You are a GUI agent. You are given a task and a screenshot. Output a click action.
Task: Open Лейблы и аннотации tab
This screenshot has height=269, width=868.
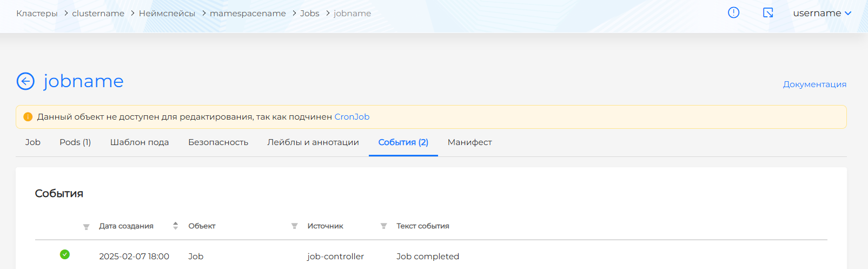[313, 142]
